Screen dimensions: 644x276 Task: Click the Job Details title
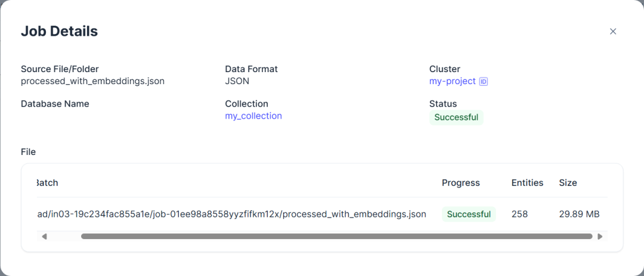pyautogui.click(x=59, y=32)
